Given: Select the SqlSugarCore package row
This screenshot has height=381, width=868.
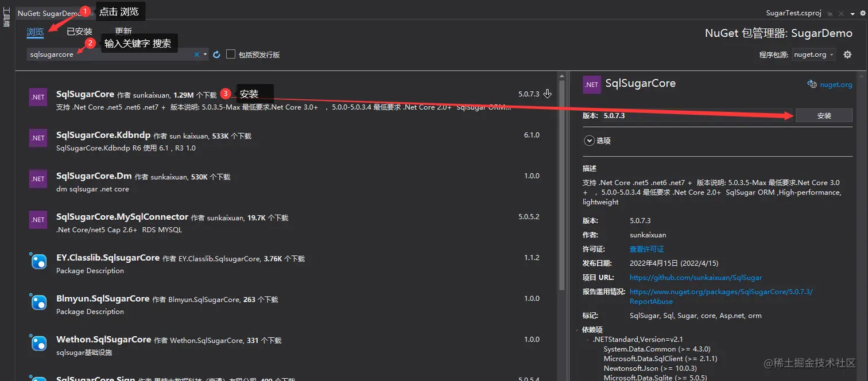Looking at the screenshot, I should (287, 100).
